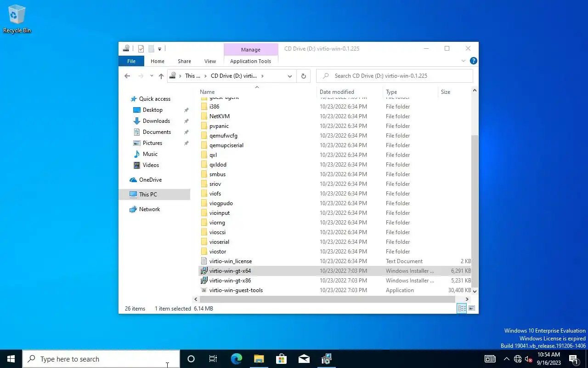Image resolution: width=588 pixels, height=368 pixels.
Task: Open Pictures in navigation pane
Action: (x=153, y=143)
